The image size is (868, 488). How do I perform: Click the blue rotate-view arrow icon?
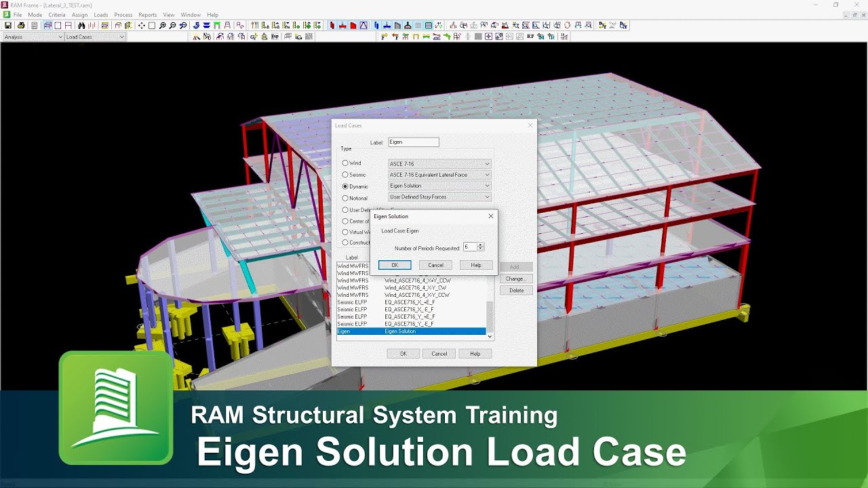[196, 25]
